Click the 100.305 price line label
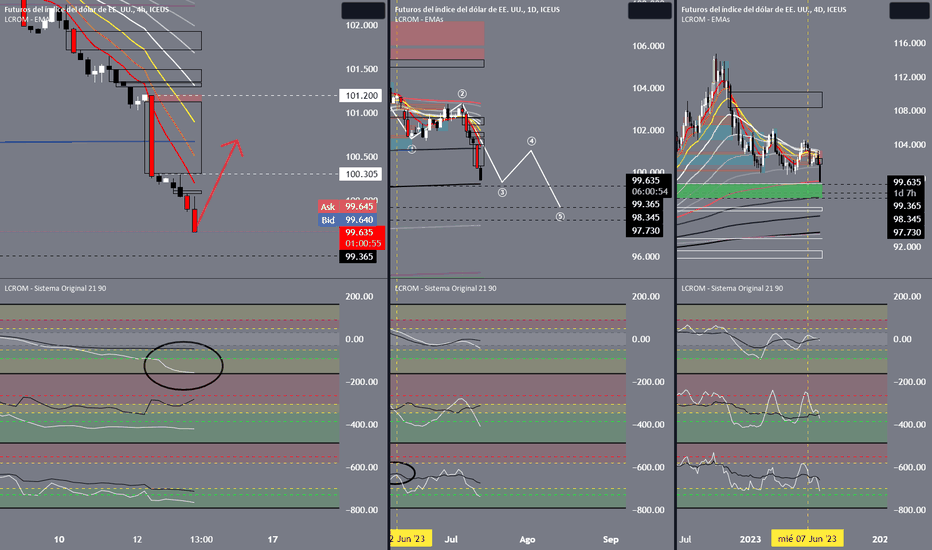The width and height of the screenshot is (932, 550). (361, 174)
